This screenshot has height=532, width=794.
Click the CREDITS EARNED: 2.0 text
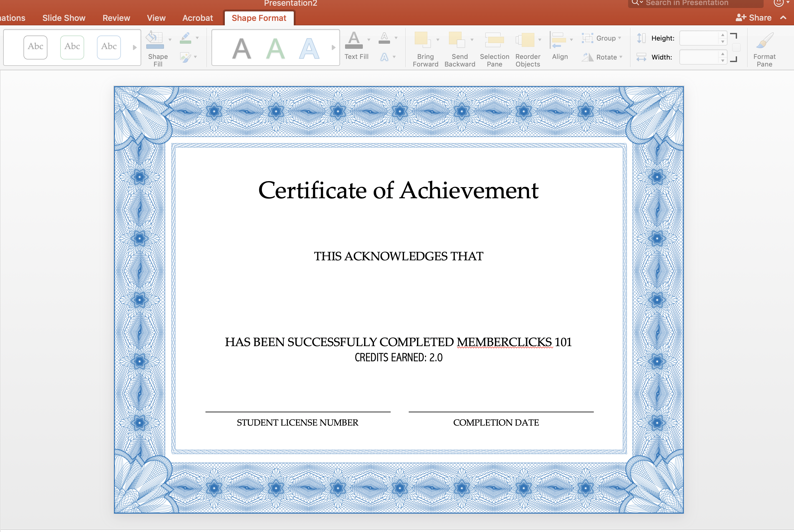pyautogui.click(x=399, y=357)
